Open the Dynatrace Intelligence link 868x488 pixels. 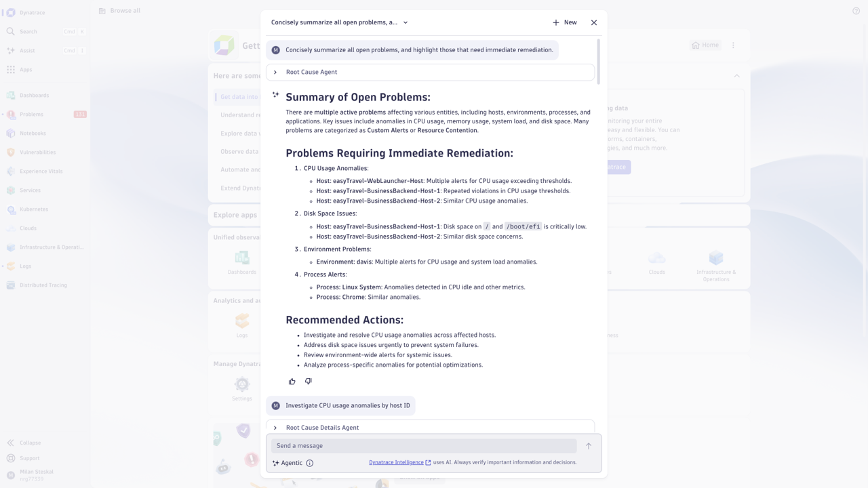(x=396, y=462)
